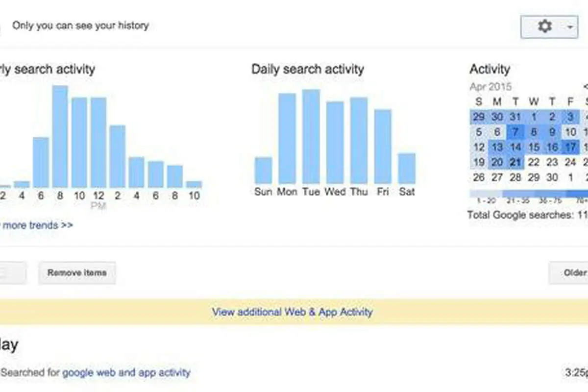Click the Sun bar in Daily search activity
Screen dimensions: 588x392
tap(263, 171)
